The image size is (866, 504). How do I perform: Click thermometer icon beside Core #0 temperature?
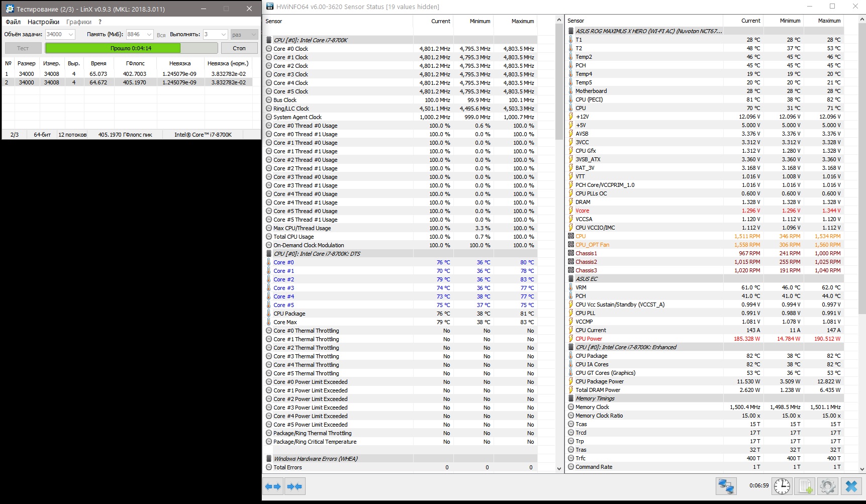tap(269, 262)
